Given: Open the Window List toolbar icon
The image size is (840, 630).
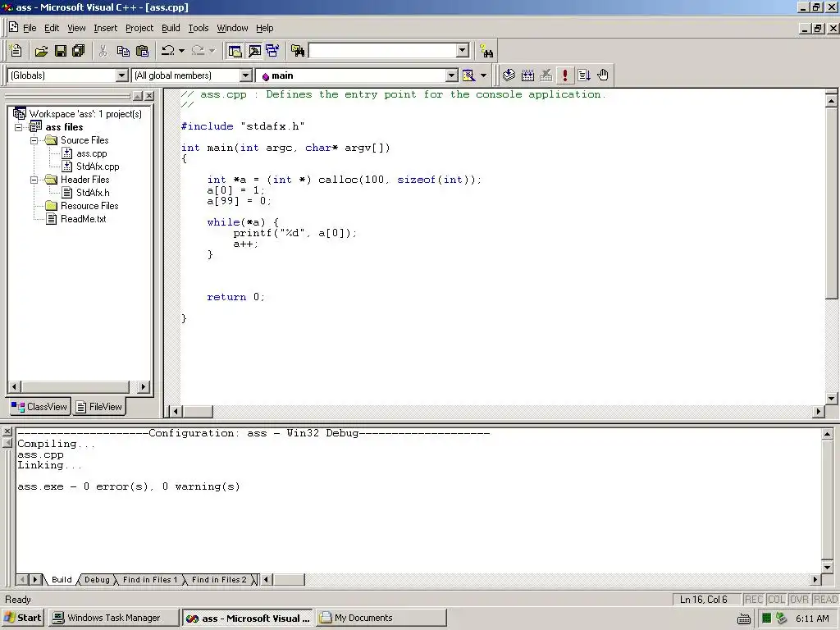Looking at the screenshot, I should coord(272,51).
